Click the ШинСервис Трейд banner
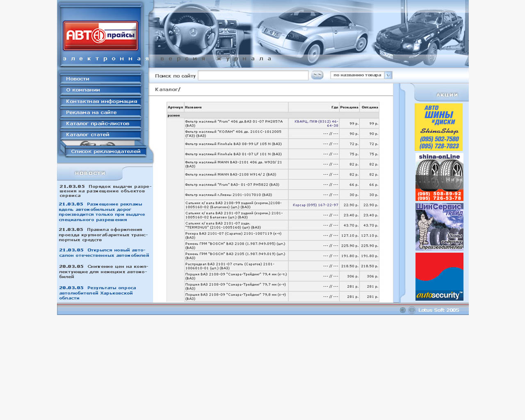Image resolution: width=525 pixels, height=420 pixels. tap(439, 226)
